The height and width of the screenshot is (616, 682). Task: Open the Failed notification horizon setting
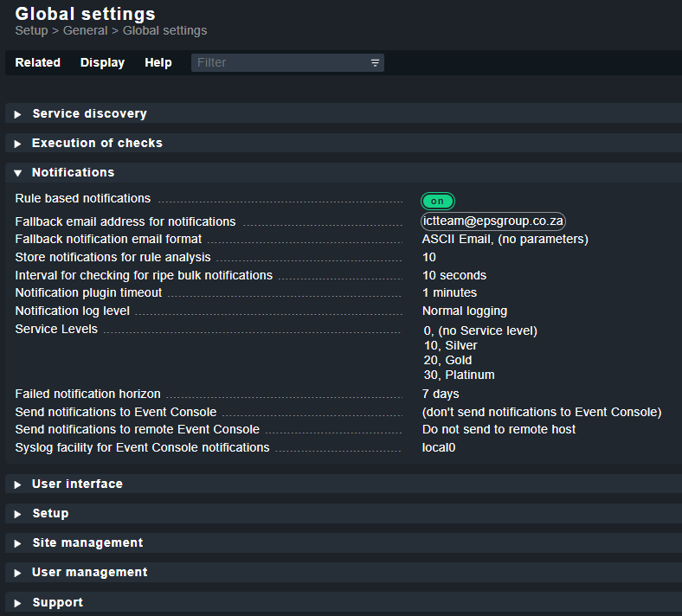tap(88, 394)
